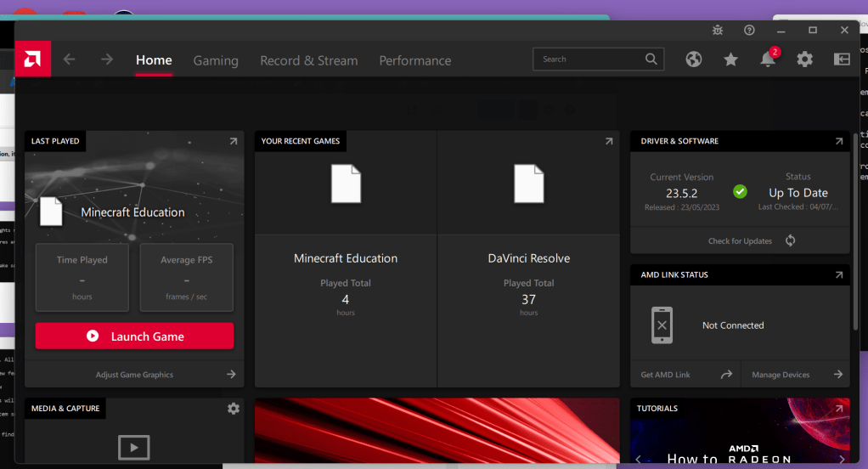Click the Media & Capture play thumbnail
This screenshot has width=868, height=469.
pos(134,448)
